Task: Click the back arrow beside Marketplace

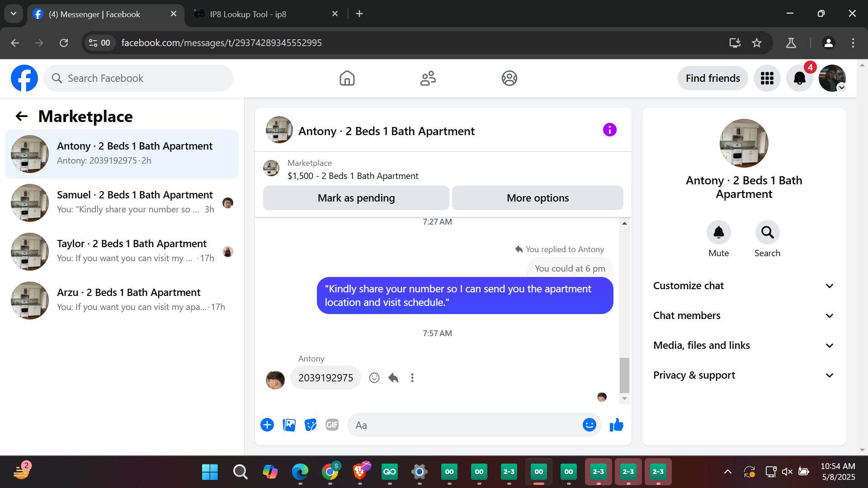Action: coord(22,117)
